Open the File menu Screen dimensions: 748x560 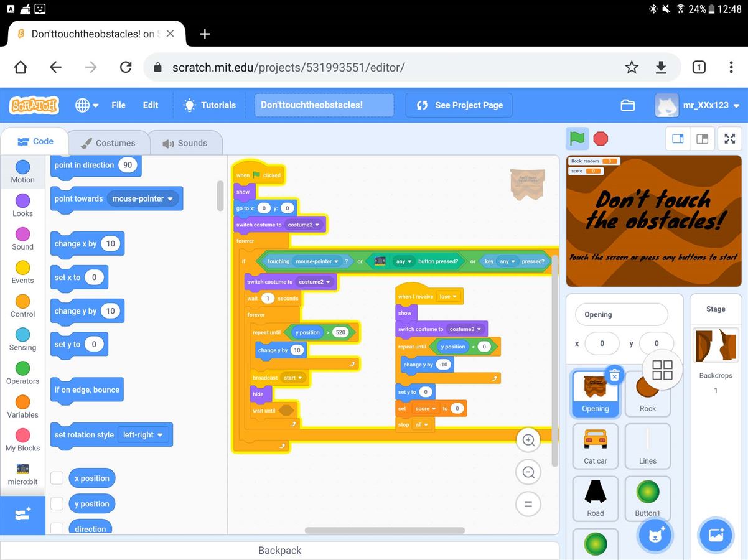tap(118, 105)
